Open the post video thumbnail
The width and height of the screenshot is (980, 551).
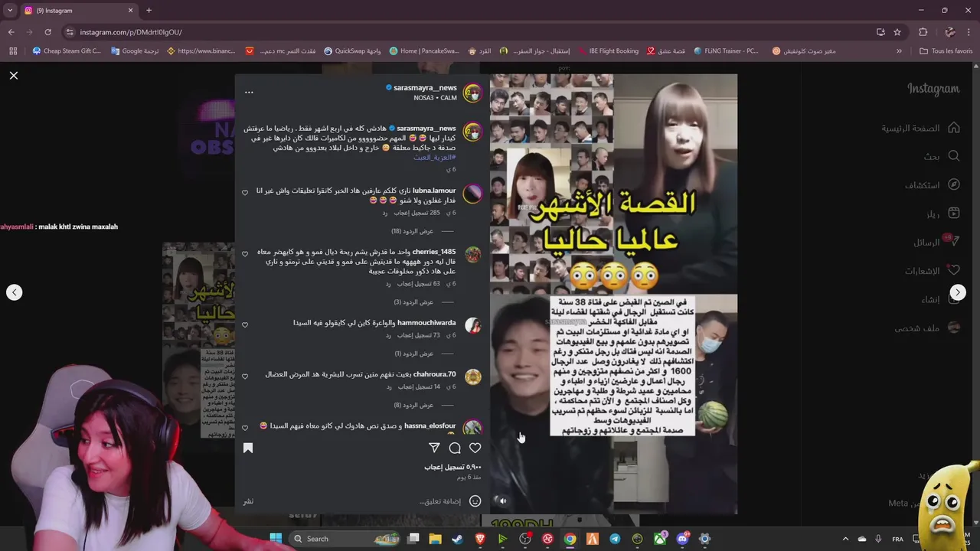(613, 294)
